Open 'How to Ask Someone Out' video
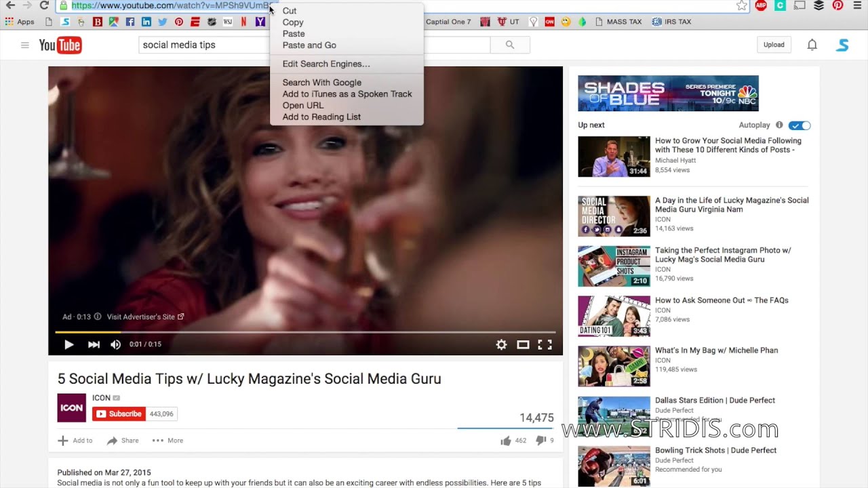The image size is (868, 488). pos(722,300)
